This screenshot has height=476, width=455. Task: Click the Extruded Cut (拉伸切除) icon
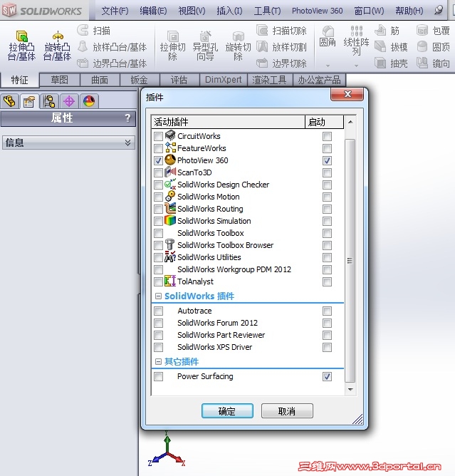(x=172, y=46)
